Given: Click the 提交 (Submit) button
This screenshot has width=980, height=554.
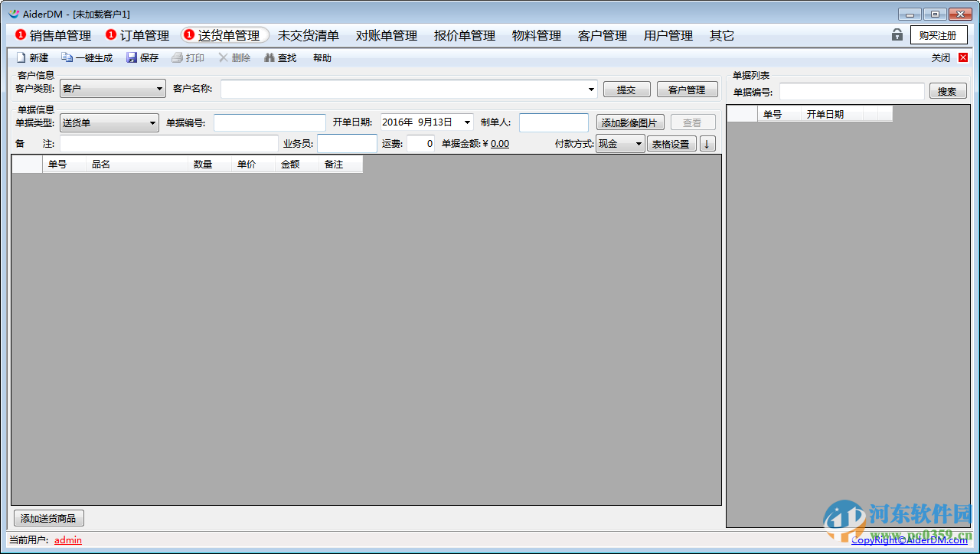Looking at the screenshot, I should pyautogui.click(x=626, y=89).
